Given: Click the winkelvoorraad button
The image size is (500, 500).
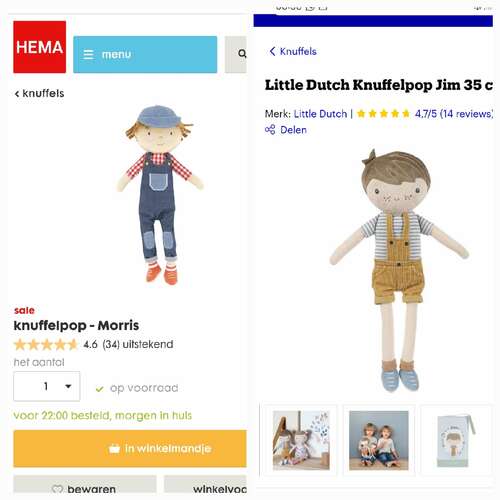Looking at the screenshot, I should pos(205,484).
